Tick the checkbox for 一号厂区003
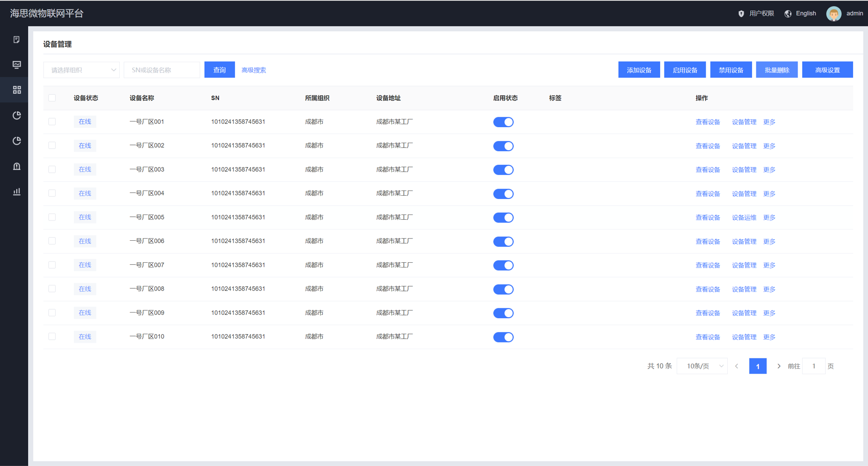The height and width of the screenshot is (466, 868). [52, 169]
